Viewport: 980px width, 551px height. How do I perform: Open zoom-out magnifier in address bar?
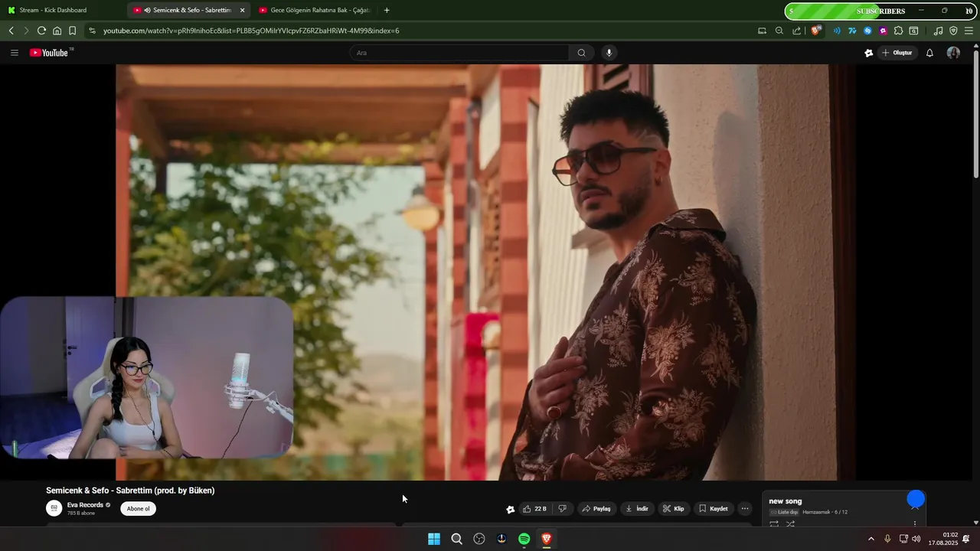[779, 31]
